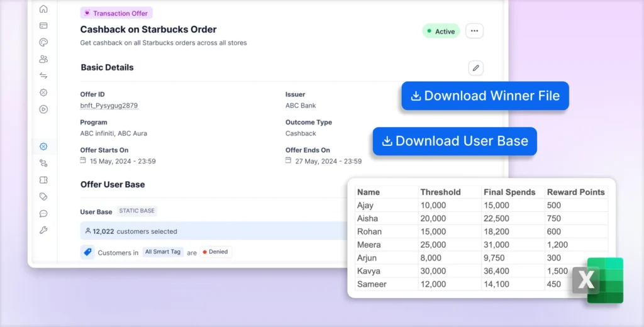Edit Basic Details with pencil icon
This screenshot has height=327, width=644.
pos(475,68)
